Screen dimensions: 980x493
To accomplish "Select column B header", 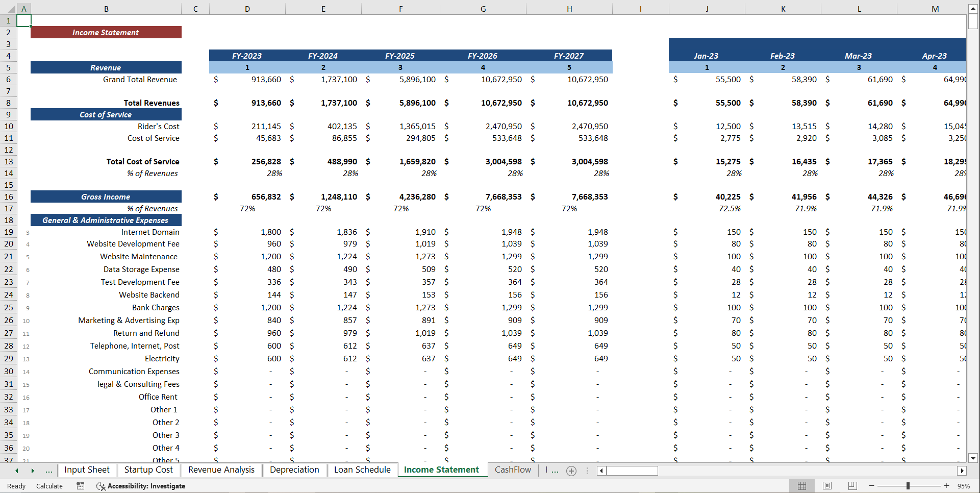I will tap(106, 8).
